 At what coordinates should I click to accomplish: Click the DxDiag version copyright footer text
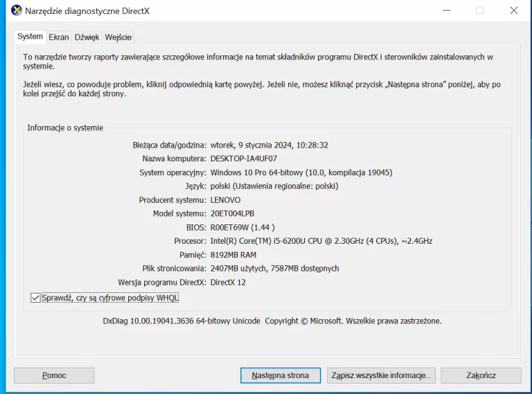pyautogui.click(x=272, y=321)
